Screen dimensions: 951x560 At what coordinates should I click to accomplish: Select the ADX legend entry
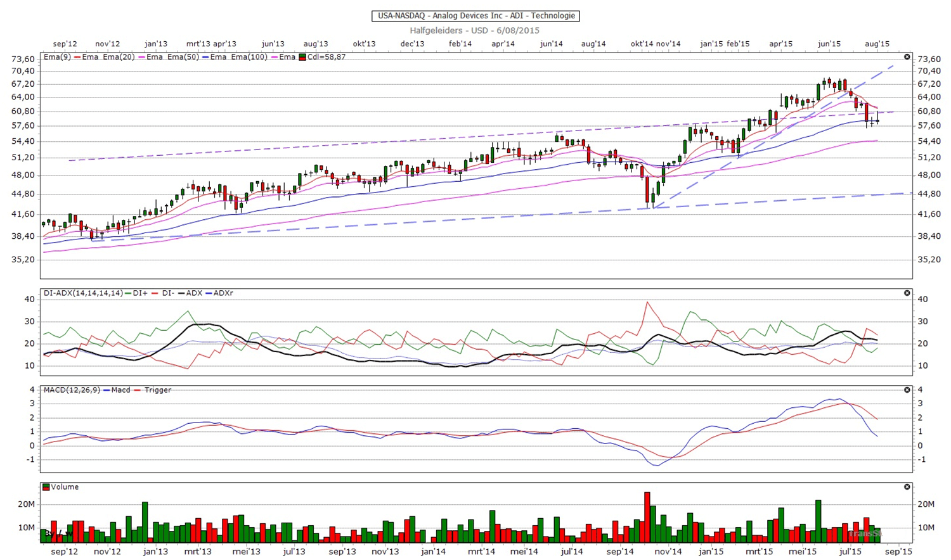click(194, 293)
